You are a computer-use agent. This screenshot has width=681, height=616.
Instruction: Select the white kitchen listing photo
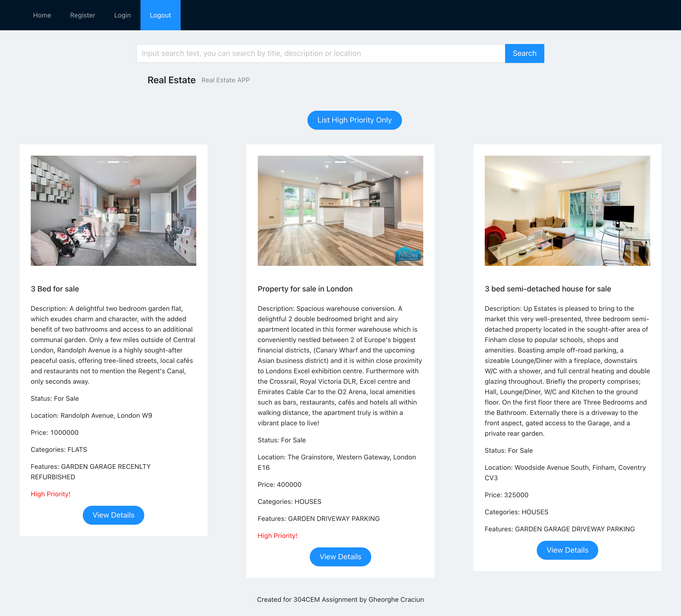tap(340, 211)
